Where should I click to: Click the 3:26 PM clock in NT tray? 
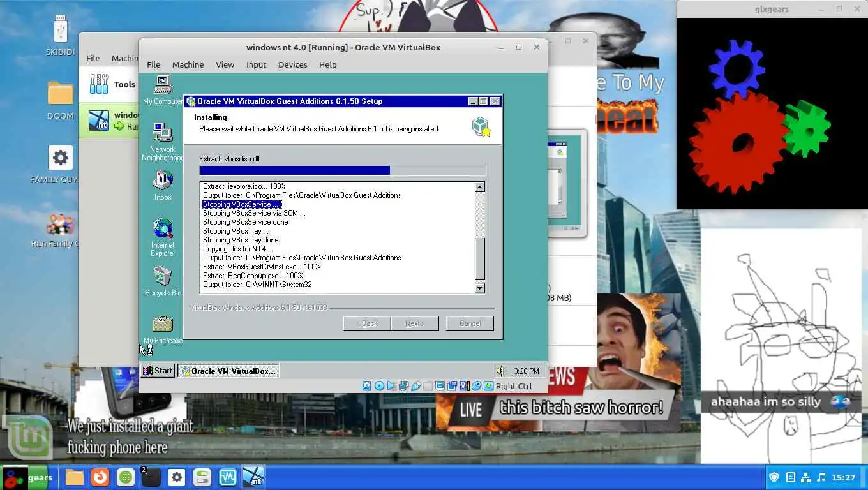coord(527,371)
